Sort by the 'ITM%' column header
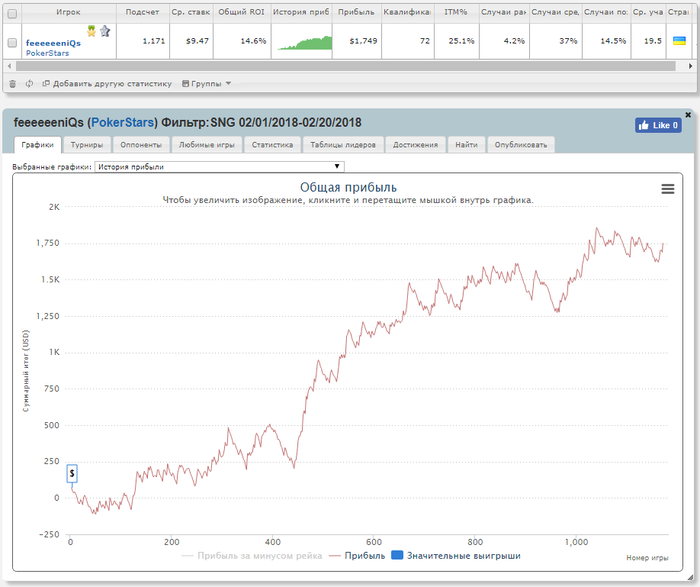This screenshot has height=587, width=700. tap(456, 12)
